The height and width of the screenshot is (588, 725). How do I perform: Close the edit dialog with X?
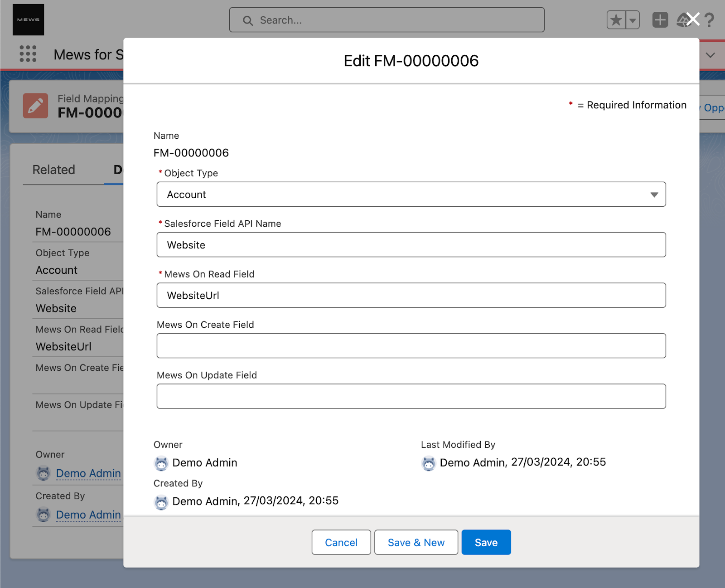point(693,19)
